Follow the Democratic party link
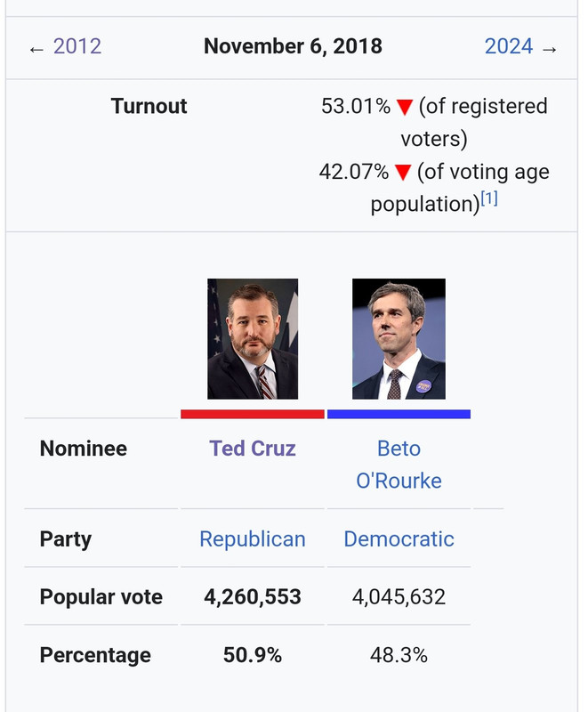Screen dimensions: 588x712 399,539
